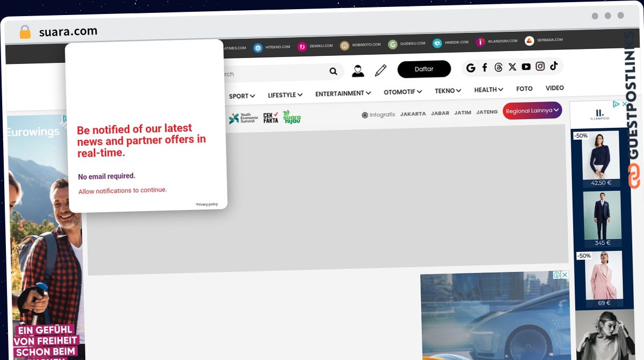Click the 'Be notified of our latest news' heading
The width and height of the screenshot is (644, 360).
click(x=142, y=141)
